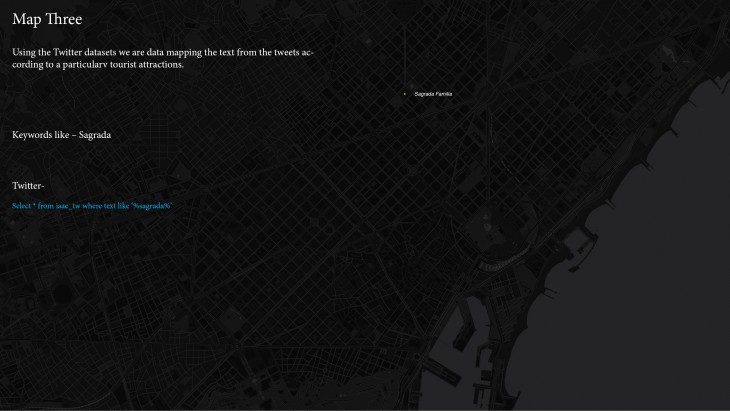Click the word 'Three' in the title

click(x=64, y=19)
